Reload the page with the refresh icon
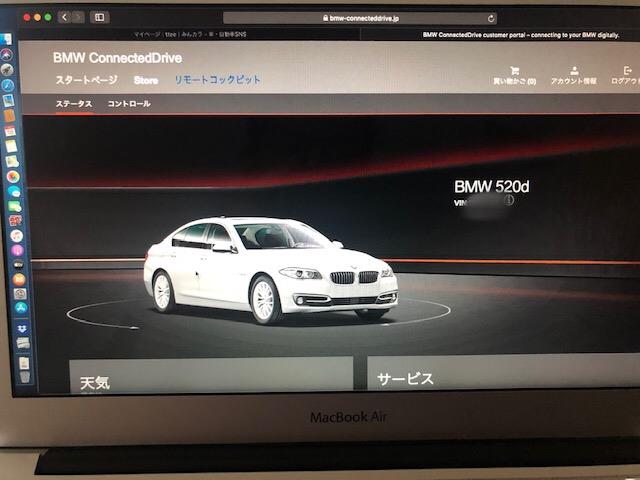Image resolution: width=640 pixels, height=480 pixels. point(491,18)
